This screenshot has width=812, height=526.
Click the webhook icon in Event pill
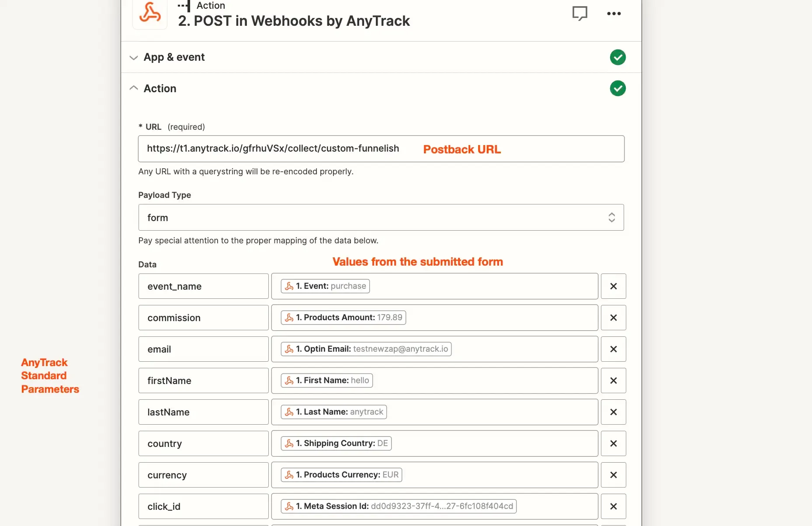pyautogui.click(x=289, y=286)
